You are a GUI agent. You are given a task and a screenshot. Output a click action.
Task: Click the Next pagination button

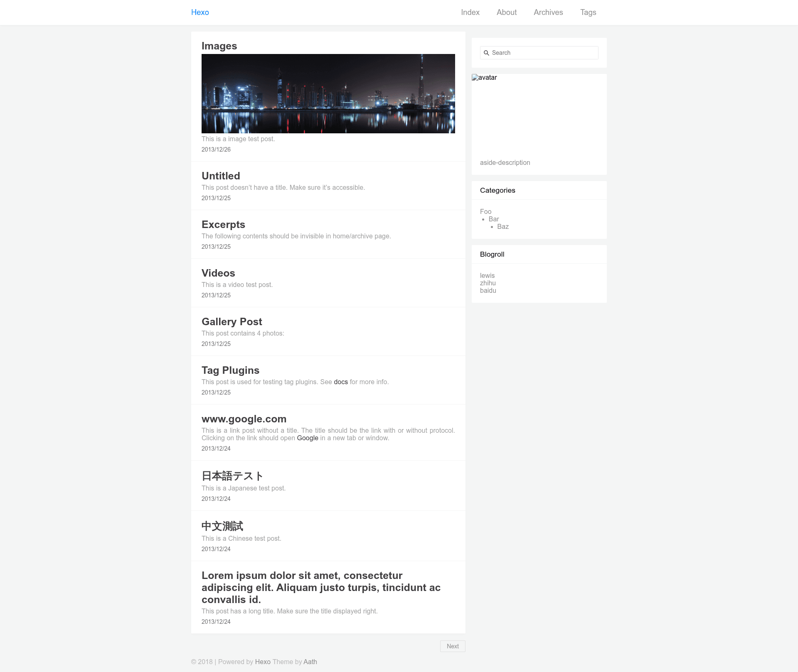(x=453, y=646)
